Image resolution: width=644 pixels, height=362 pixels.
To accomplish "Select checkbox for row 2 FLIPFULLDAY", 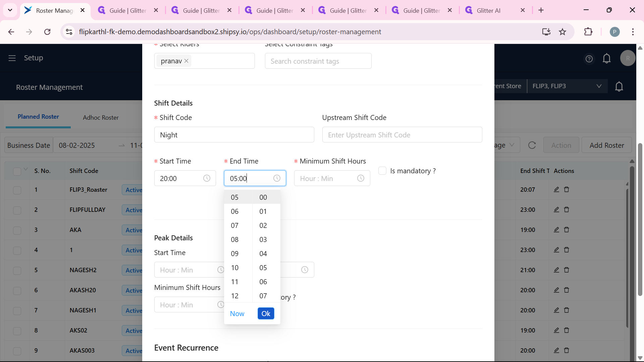I will [x=17, y=210].
